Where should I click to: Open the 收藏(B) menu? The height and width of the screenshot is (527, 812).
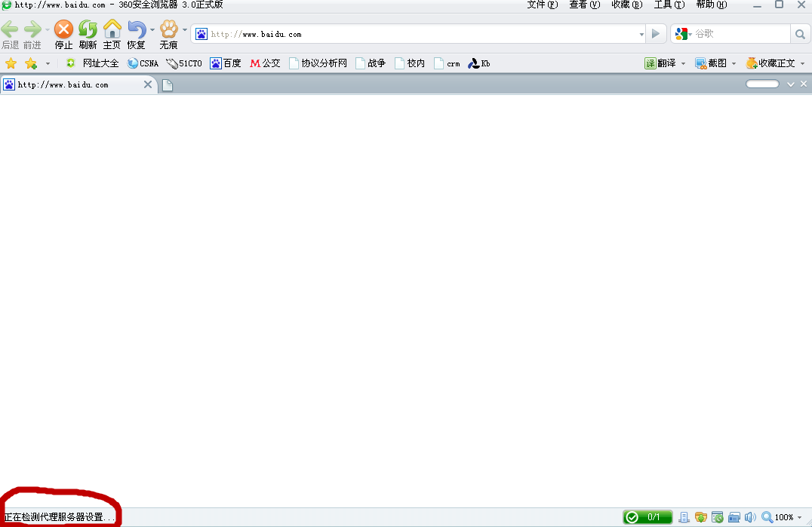pos(626,5)
